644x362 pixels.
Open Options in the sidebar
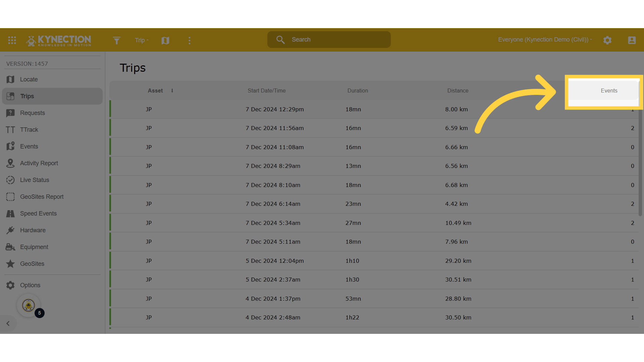[30, 285]
